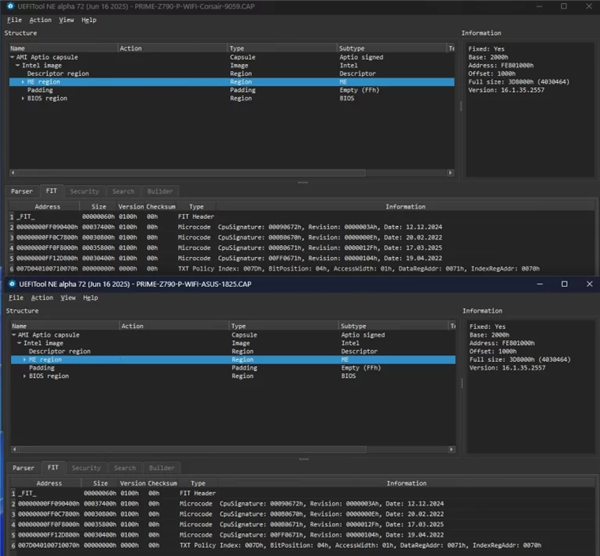Open Help menu in ASUS-1825 window

(x=90, y=298)
